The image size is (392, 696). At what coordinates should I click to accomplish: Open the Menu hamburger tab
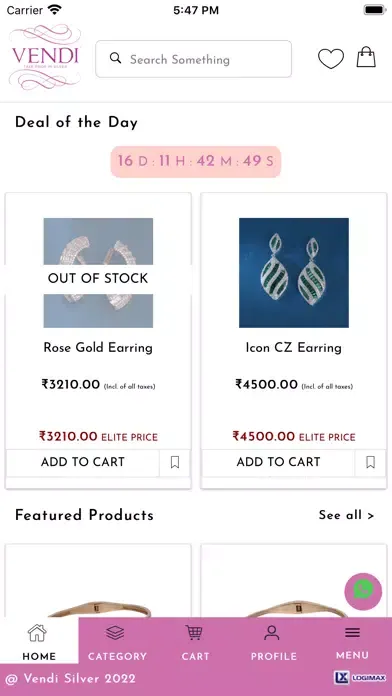352,643
